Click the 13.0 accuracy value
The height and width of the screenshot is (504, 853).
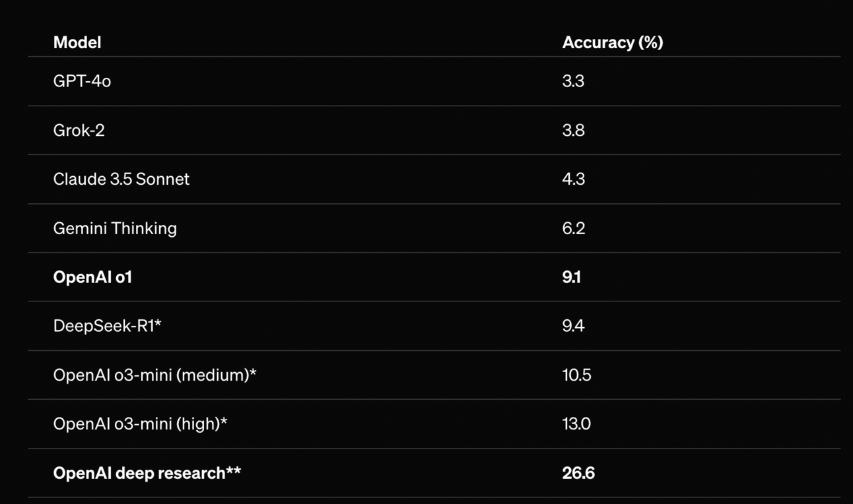click(x=576, y=424)
